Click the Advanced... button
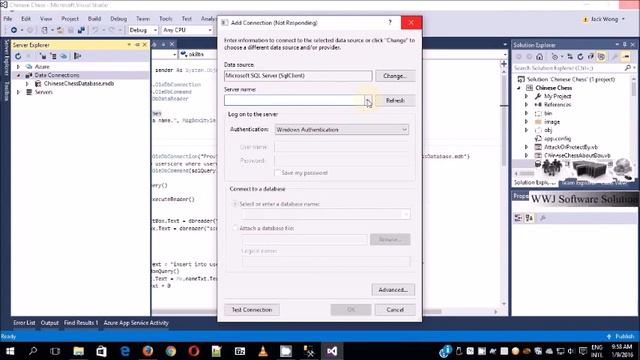This screenshot has width=640, height=360. tap(393, 290)
